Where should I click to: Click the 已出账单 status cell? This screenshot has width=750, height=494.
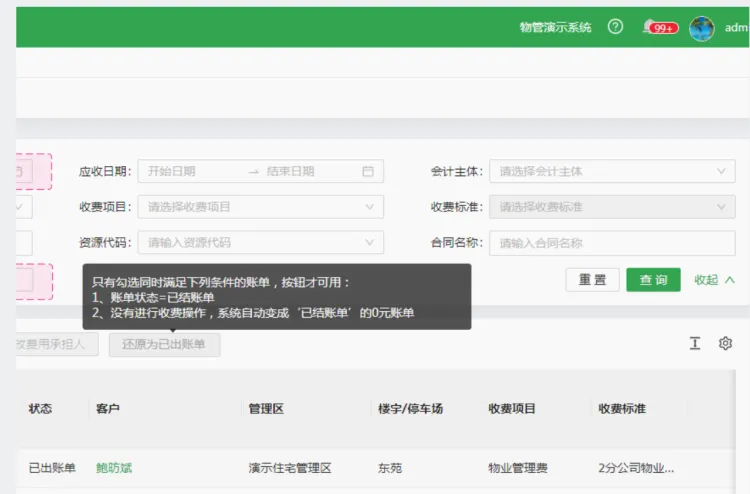coord(52,468)
